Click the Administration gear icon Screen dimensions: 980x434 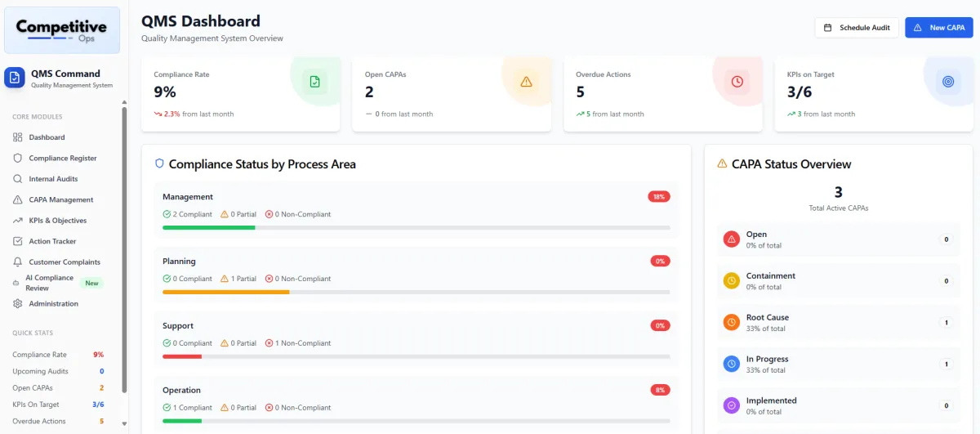(18, 304)
